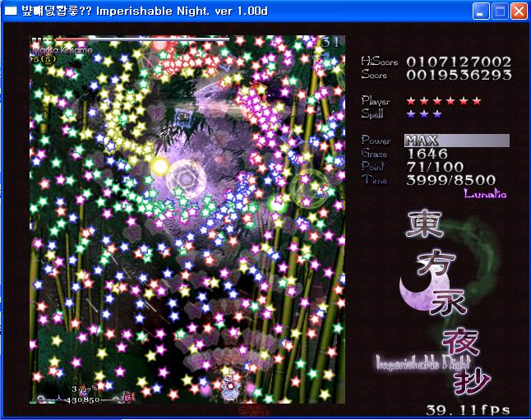
Task: Click the red Enemy marker below the playfield
Action: [250, 408]
